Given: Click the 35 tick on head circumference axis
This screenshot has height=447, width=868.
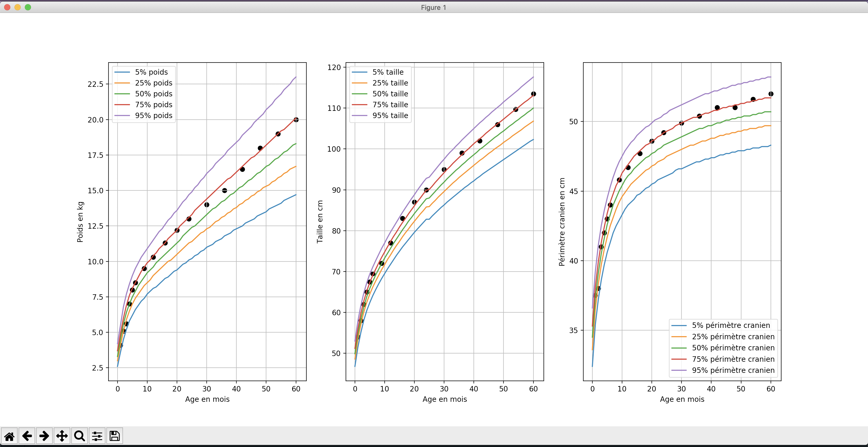Looking at the screenshot, I should [574, 330].
